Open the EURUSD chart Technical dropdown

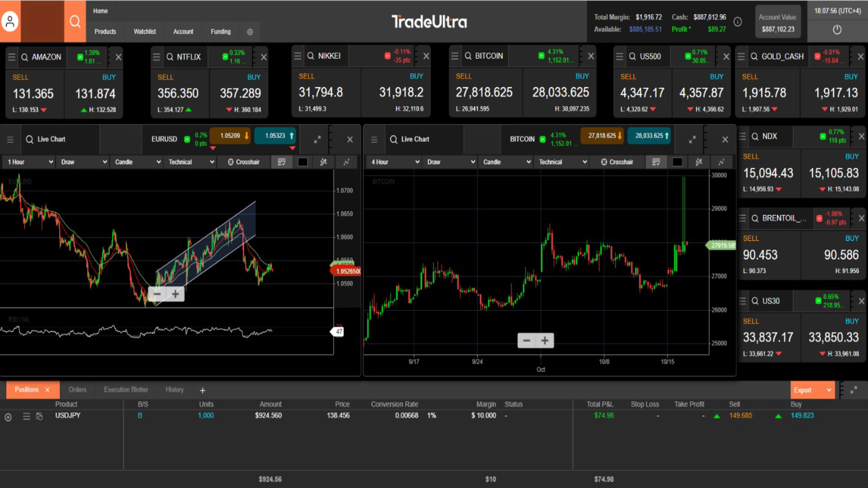191,162
